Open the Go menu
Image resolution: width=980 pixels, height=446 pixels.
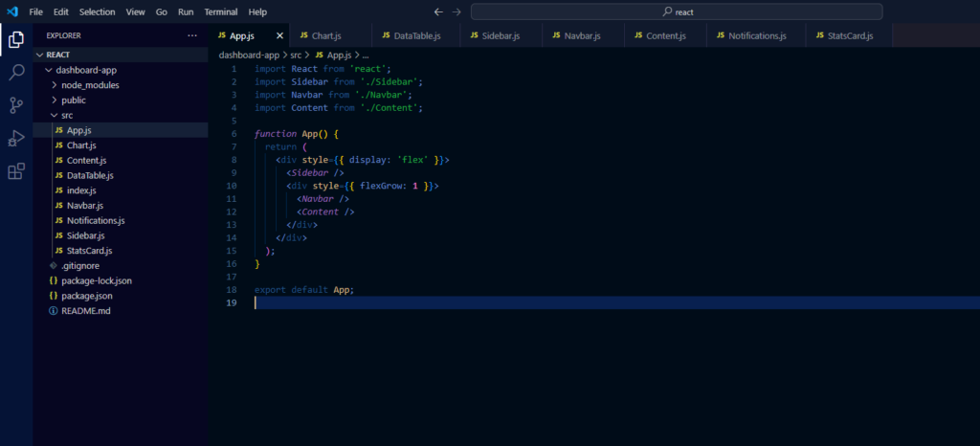pos(161,11)
